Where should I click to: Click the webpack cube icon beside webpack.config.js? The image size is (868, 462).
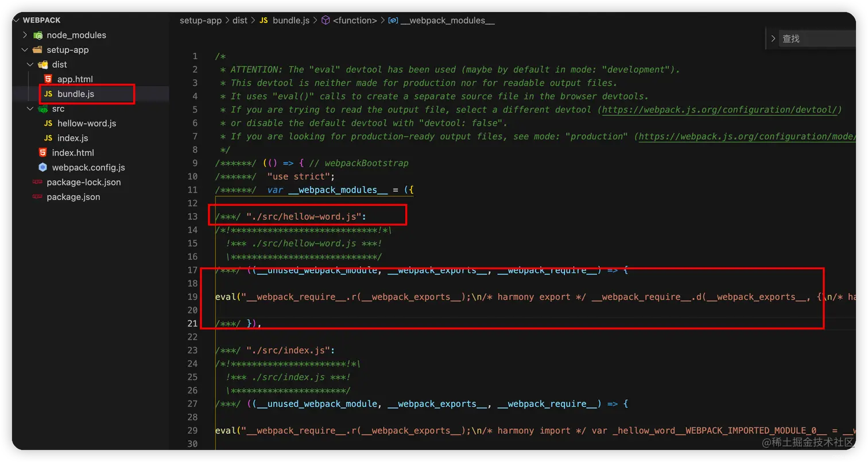click(42, 167)
